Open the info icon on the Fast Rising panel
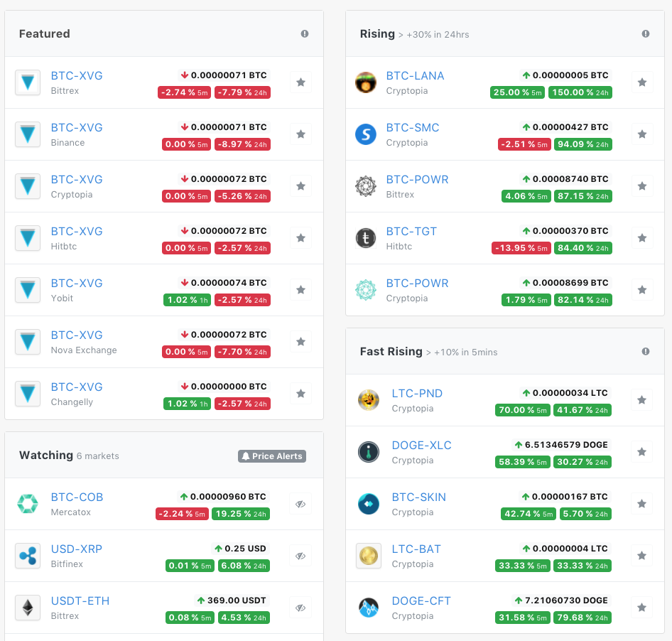 pyautogui.click(x=645, y=351)
